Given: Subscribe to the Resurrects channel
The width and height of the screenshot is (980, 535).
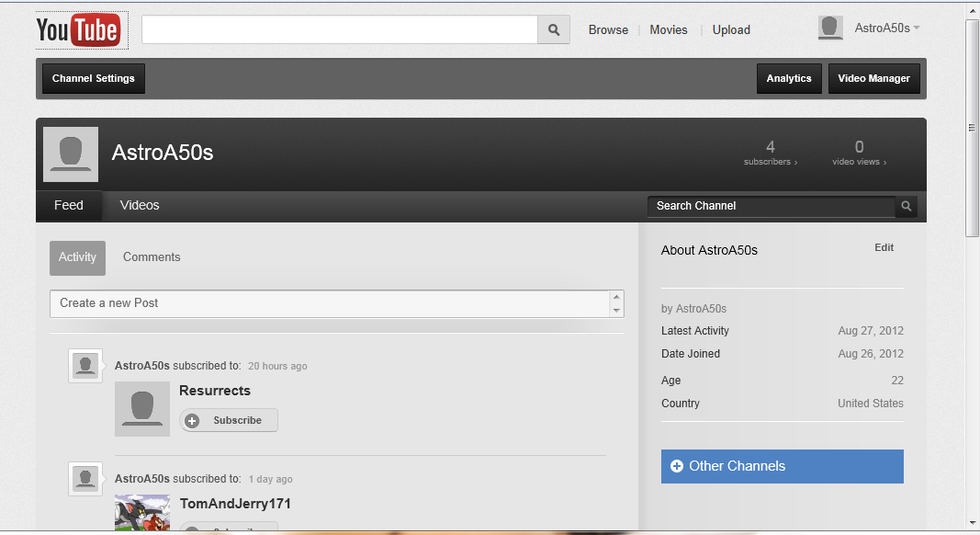Looking at the screenshot, I should tap(229, 420).
